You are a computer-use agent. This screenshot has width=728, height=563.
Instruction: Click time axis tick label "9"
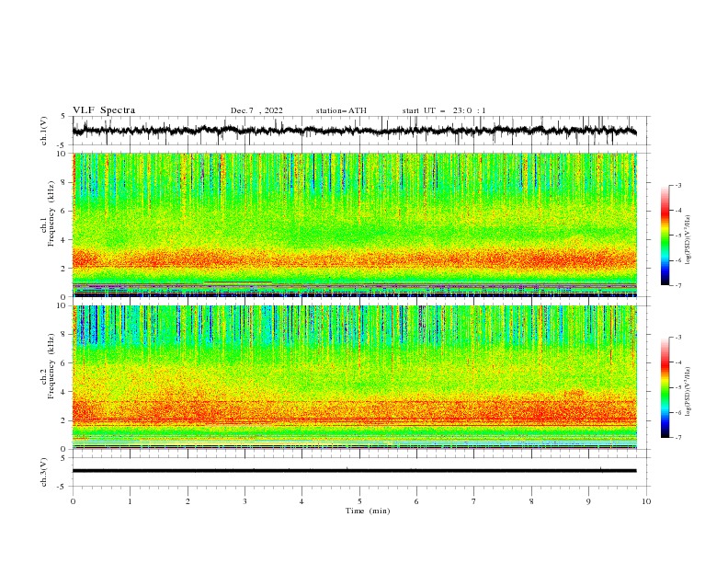[588, 501]
